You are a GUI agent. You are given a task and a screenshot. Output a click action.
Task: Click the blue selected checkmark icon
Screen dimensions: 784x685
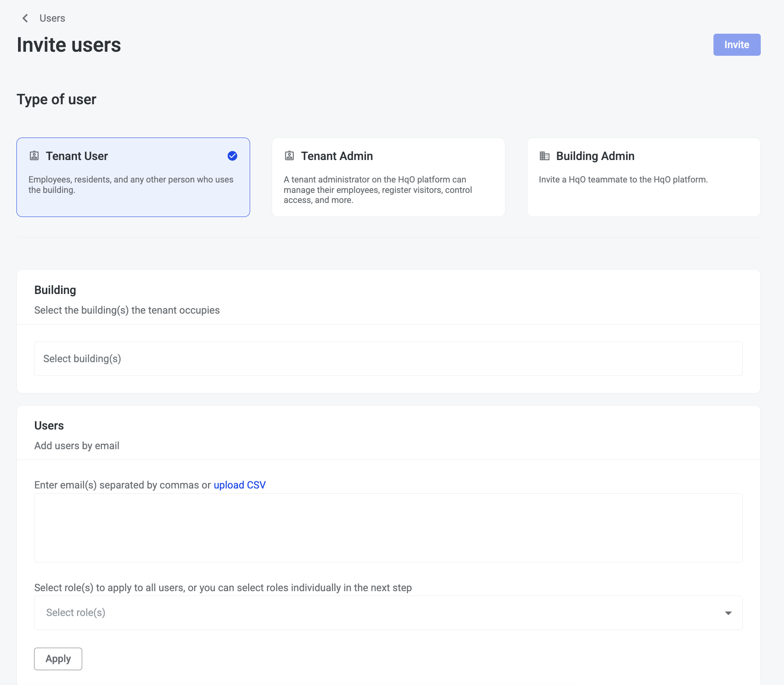pos(232,156)
